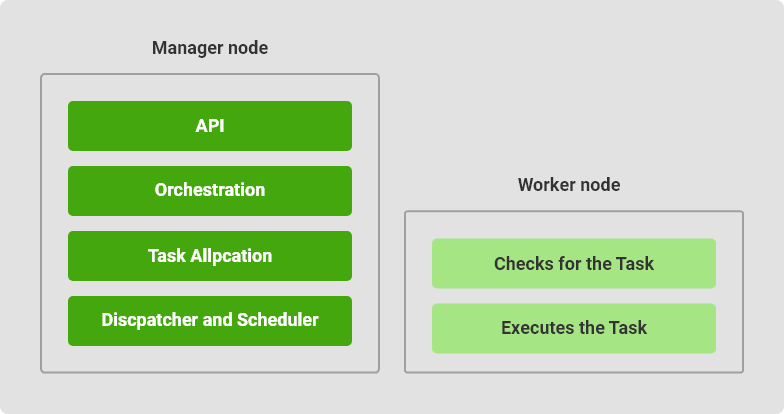Click the word Scheduler in bottom green block
This screenshot has width=784, height=414.
[x=278, y=320]
